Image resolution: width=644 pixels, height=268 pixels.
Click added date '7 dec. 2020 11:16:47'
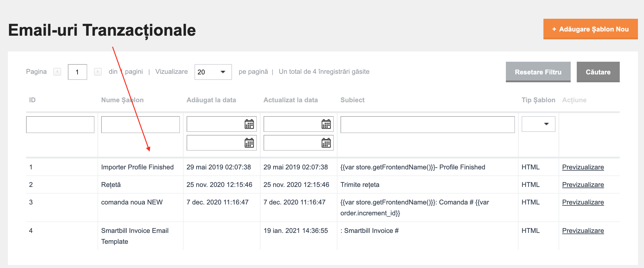point(217,202)
